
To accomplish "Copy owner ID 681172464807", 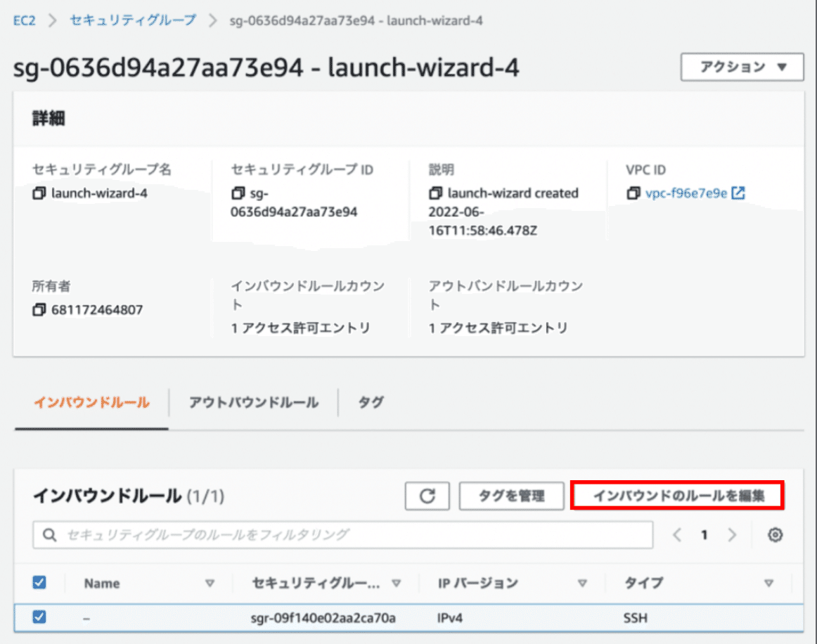I will tap(39, 310).
